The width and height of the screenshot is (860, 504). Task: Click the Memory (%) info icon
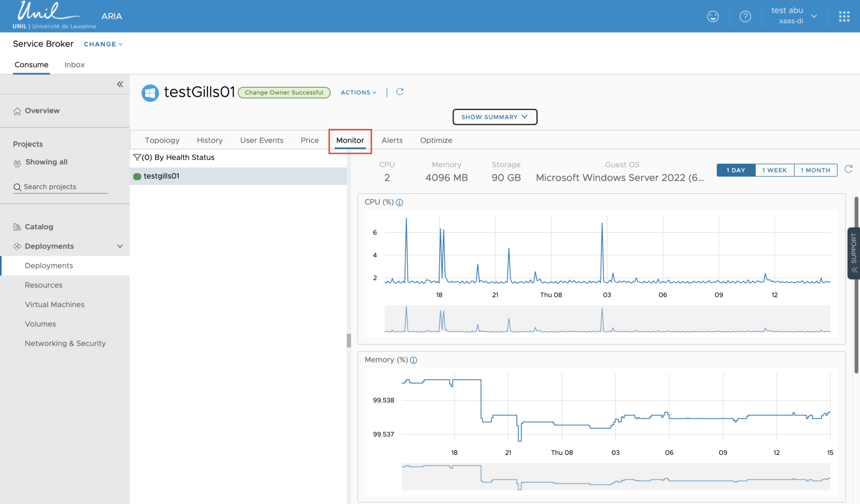(x=414, y=360)
